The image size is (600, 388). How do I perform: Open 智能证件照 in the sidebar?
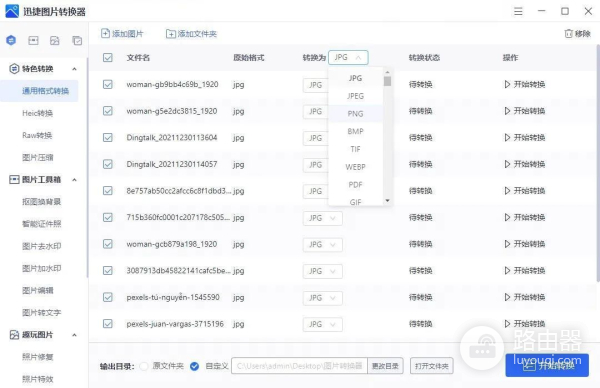pyautogui.click(x=41, y=224)
